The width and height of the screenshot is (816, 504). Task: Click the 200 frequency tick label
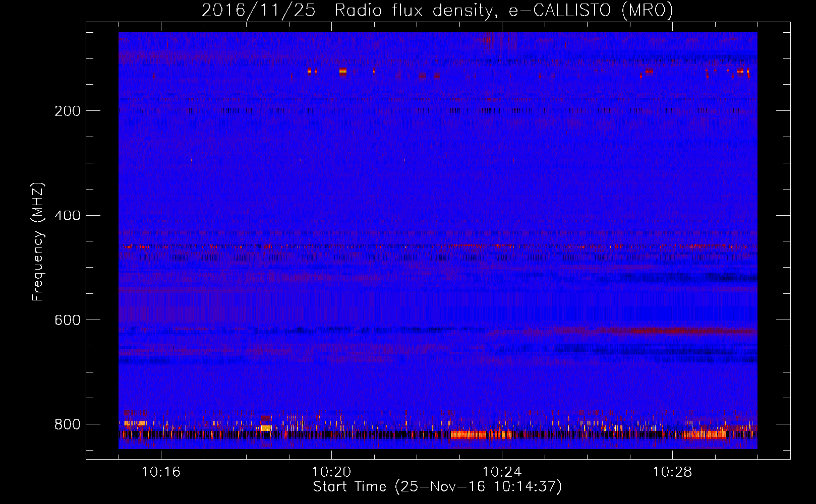[x=68, y=111]
